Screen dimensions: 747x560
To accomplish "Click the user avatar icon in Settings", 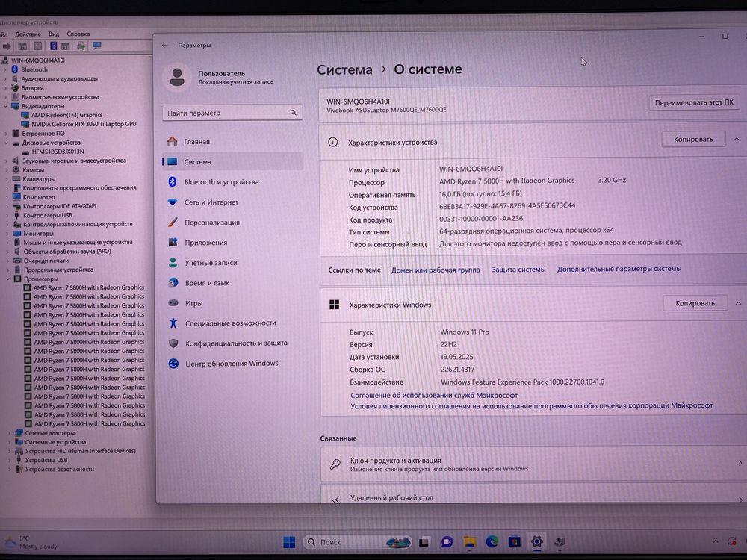I will (177, 77).
